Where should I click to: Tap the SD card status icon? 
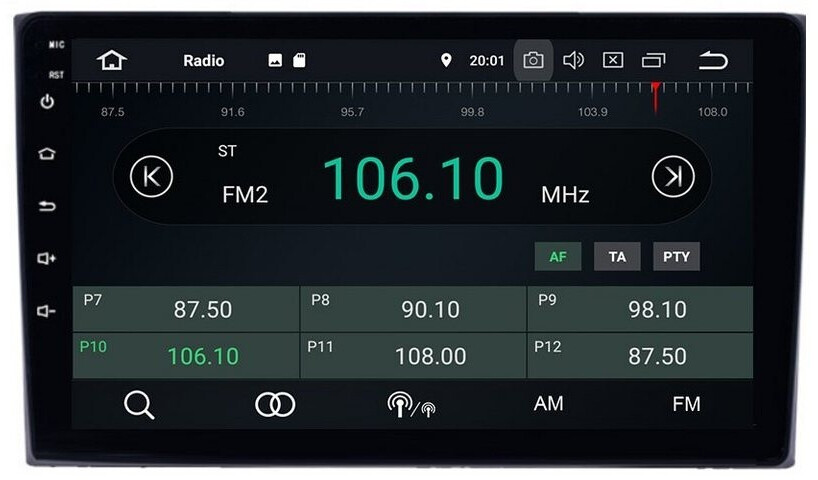point(299,61)
